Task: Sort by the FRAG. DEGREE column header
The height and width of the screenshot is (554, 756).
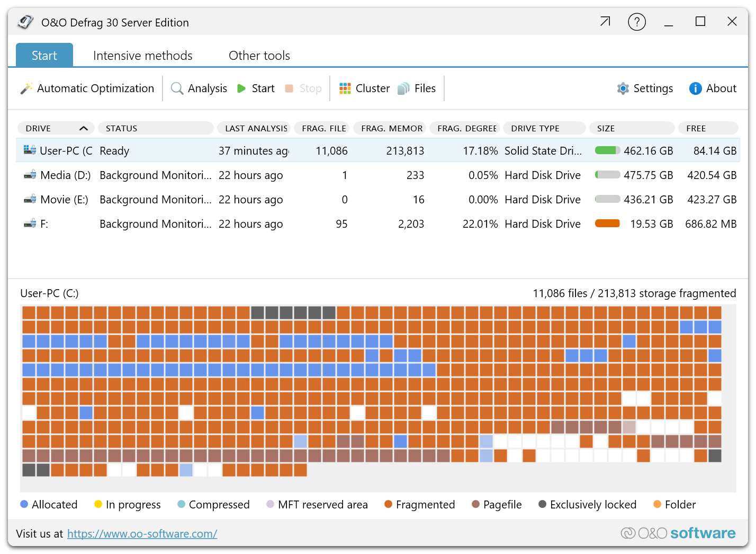Action: click(466, 128)
